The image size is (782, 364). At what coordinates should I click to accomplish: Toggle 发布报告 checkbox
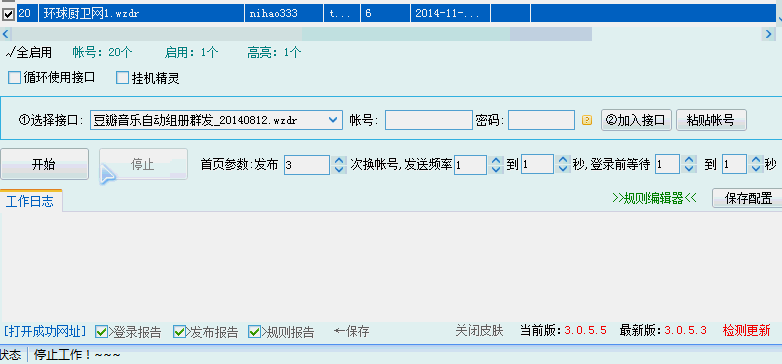pyautogui.click(x=179, y=331)
